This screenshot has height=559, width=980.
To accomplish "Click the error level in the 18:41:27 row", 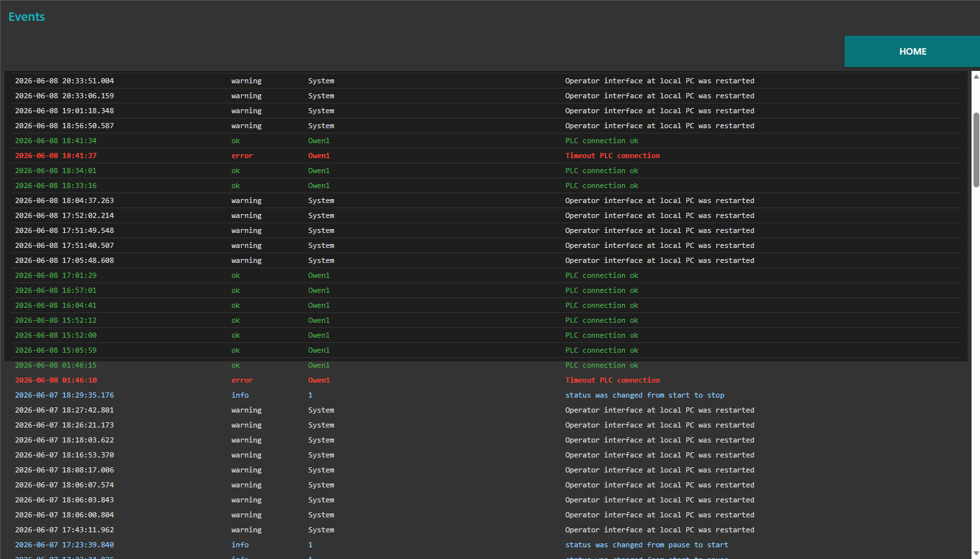I will tap(242, 156).
